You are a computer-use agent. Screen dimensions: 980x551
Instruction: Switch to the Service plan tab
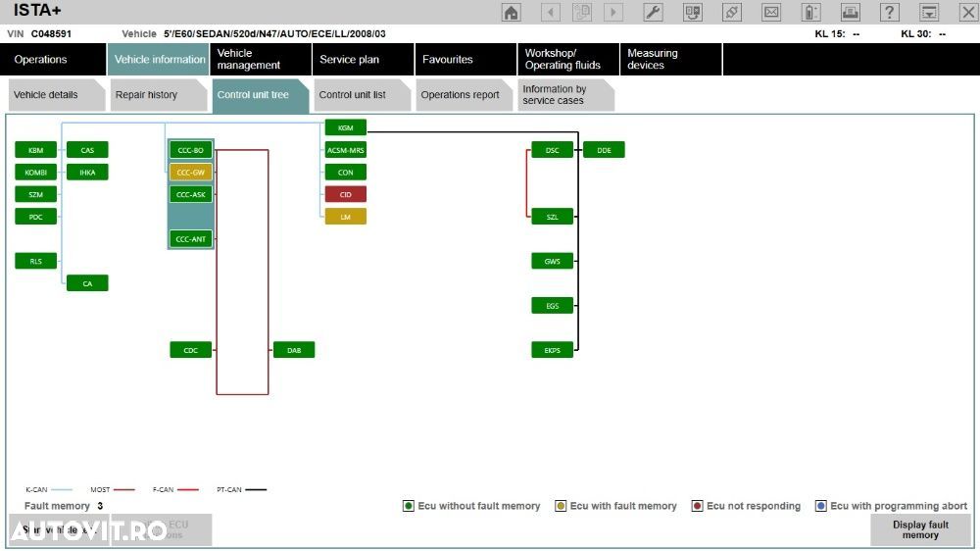coord(364,60)
